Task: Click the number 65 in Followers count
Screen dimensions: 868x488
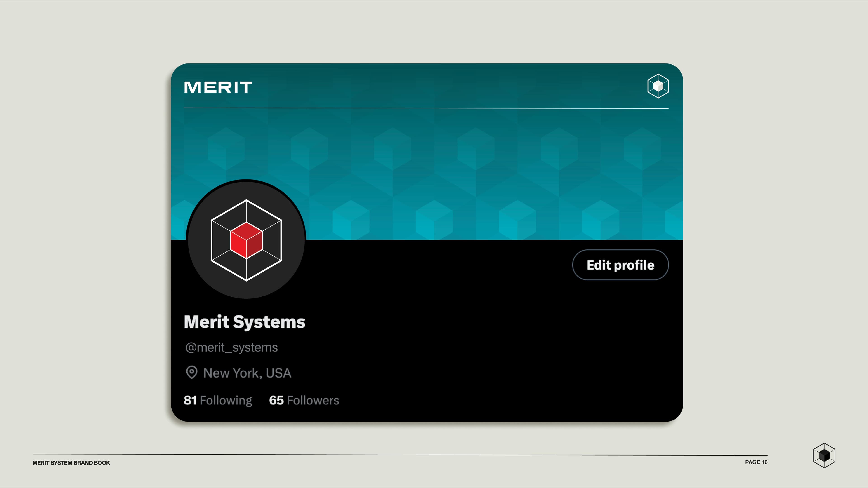Action: click(276, 400)
